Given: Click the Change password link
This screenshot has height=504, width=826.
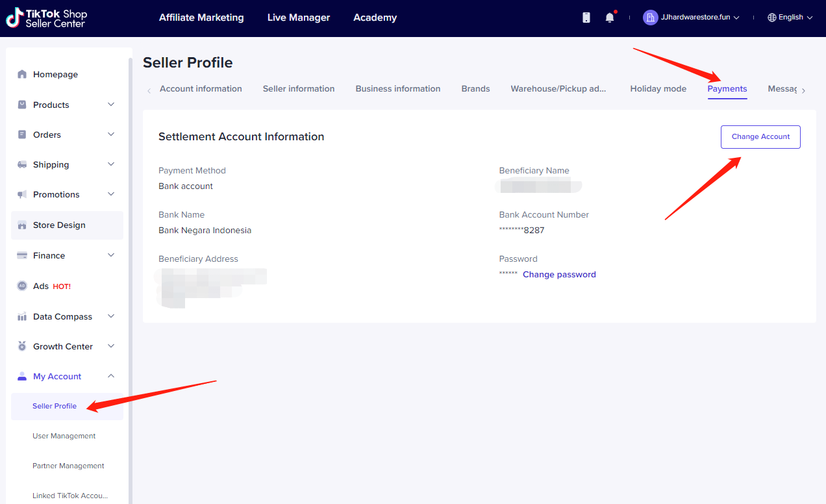Looking at the screenshot, I should 559,275.
